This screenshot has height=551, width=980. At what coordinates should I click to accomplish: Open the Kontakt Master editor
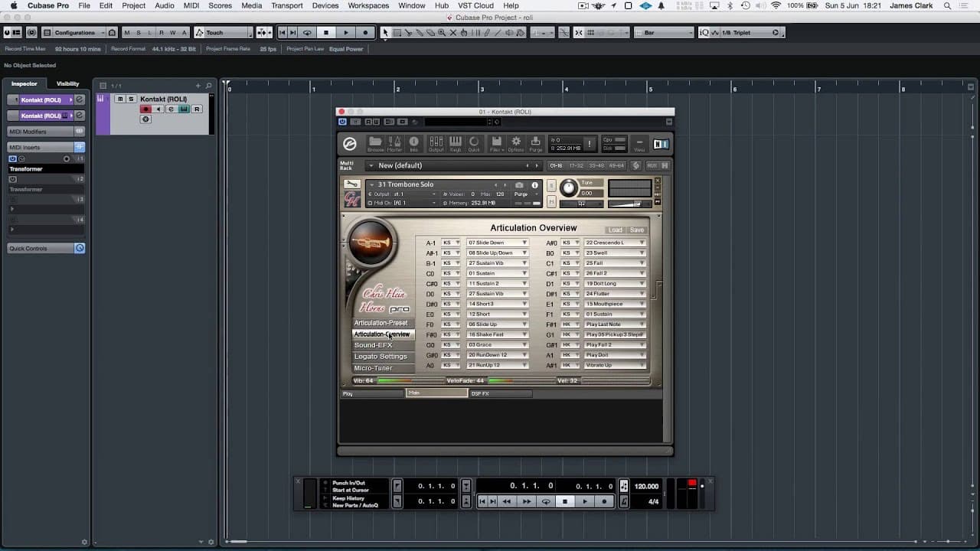(x=394, y=143)
